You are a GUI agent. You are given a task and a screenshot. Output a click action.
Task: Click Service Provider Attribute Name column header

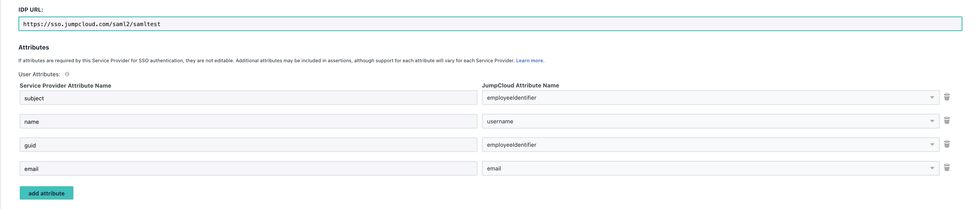pyautogui.click(x=66, y=85)
